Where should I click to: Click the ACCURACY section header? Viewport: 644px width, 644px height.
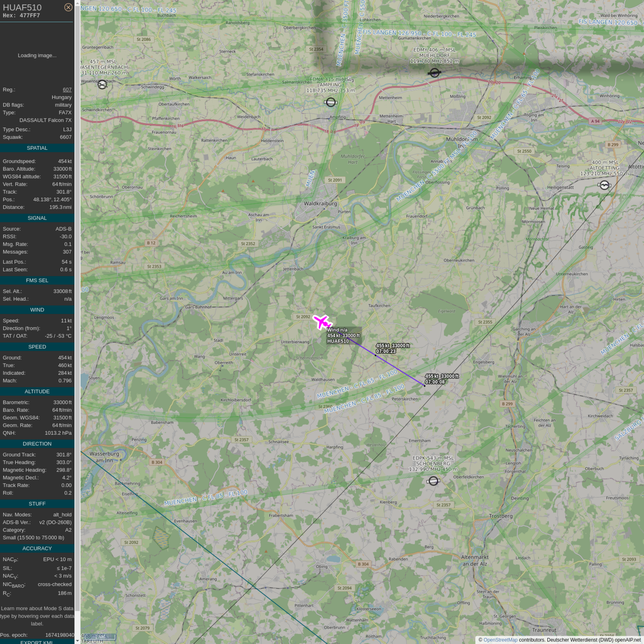point(37,548)
